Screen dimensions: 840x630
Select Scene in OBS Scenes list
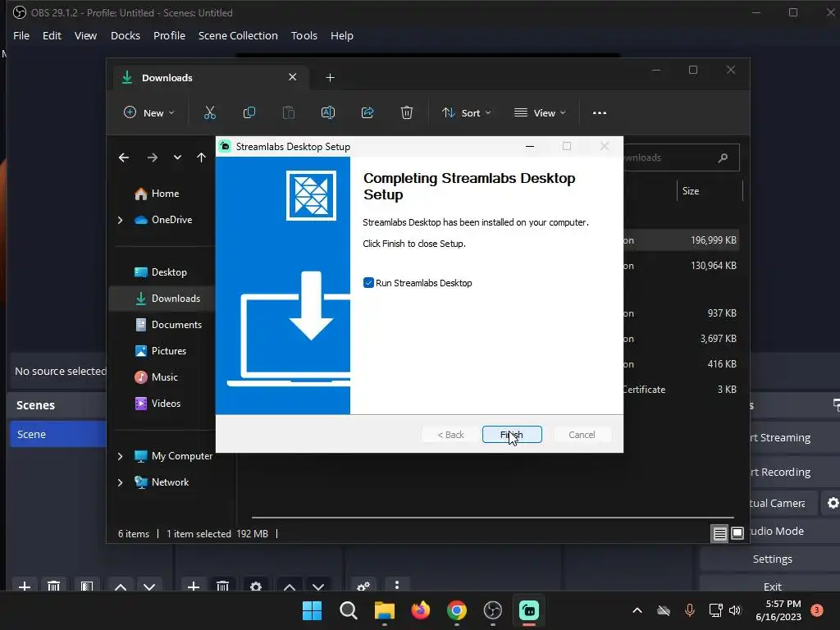[x=58, y=434]
